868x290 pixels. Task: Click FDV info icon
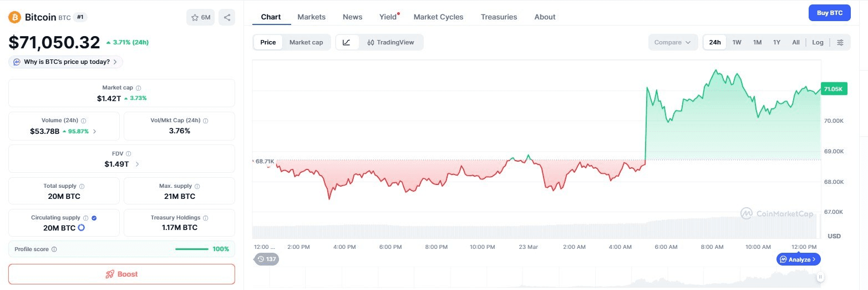click(128, 153)
